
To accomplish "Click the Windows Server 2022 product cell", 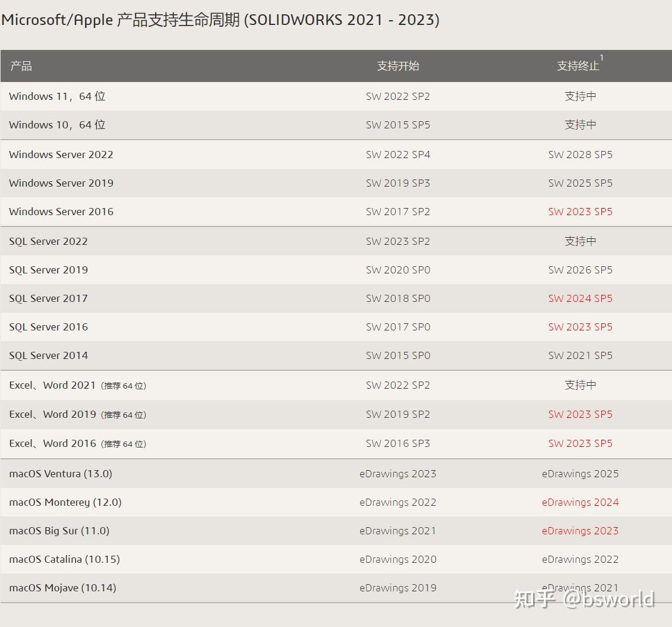I will click(61, 155).
